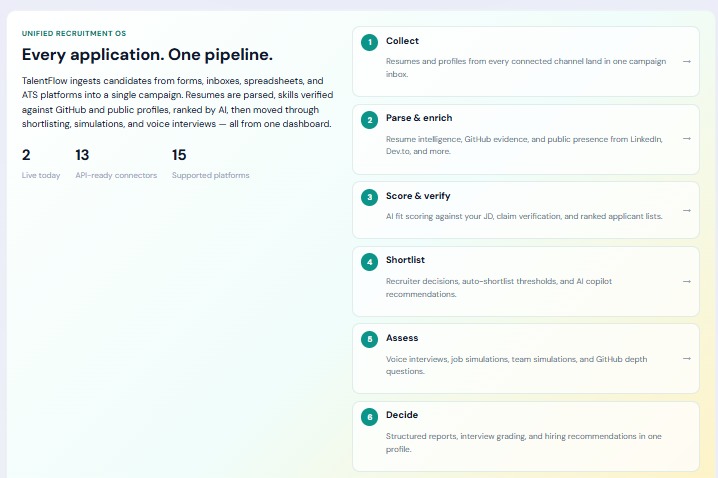This screenshot has width=718, height=478.
Task: Click the 'TalentFlow ingests candidates' paragraph
Action: (177, 102)
